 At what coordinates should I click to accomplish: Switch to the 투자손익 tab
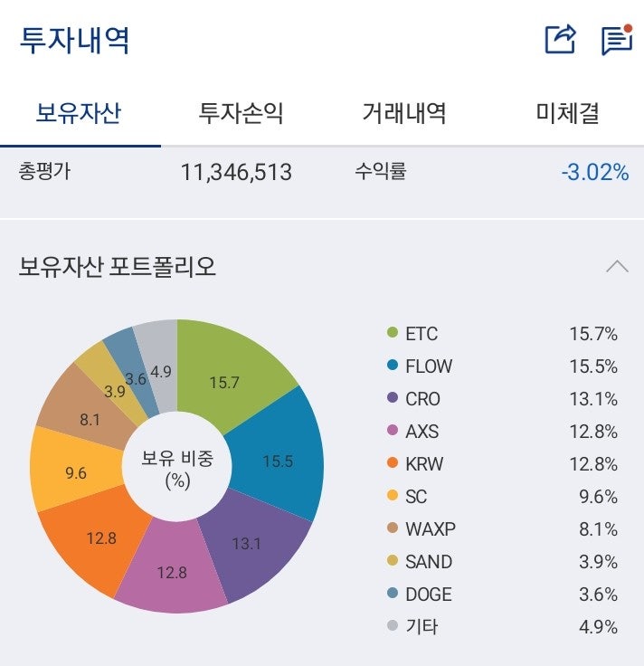[x=241, y=113]
